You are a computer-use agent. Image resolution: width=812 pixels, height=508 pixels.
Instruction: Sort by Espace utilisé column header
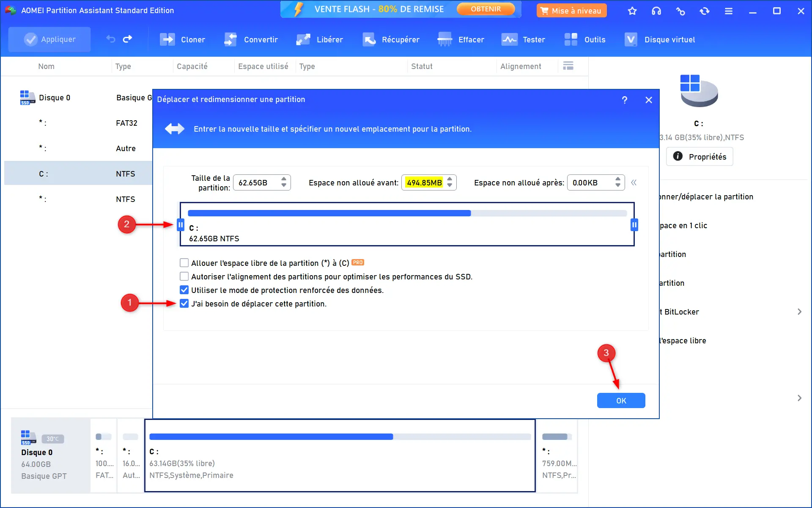[263, 66]
